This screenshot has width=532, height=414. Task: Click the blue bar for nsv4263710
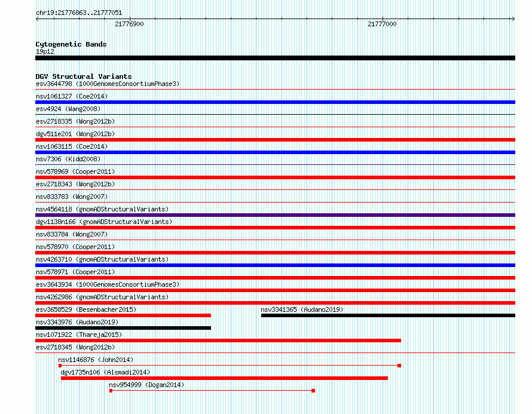point(275,265)
